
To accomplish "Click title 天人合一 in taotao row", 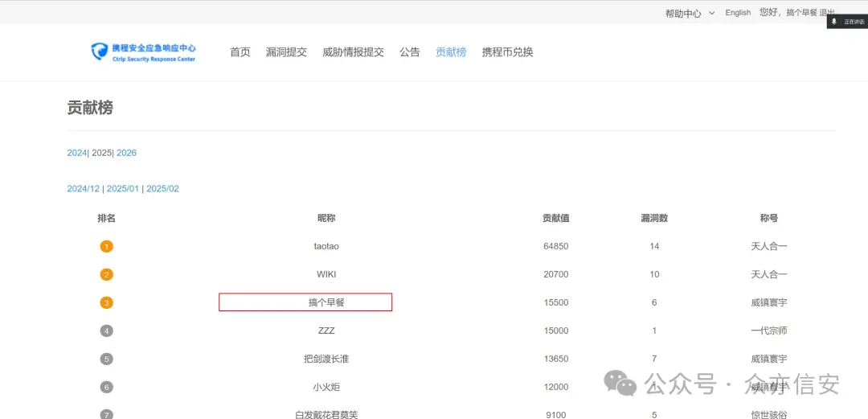I will coord(769,247).
